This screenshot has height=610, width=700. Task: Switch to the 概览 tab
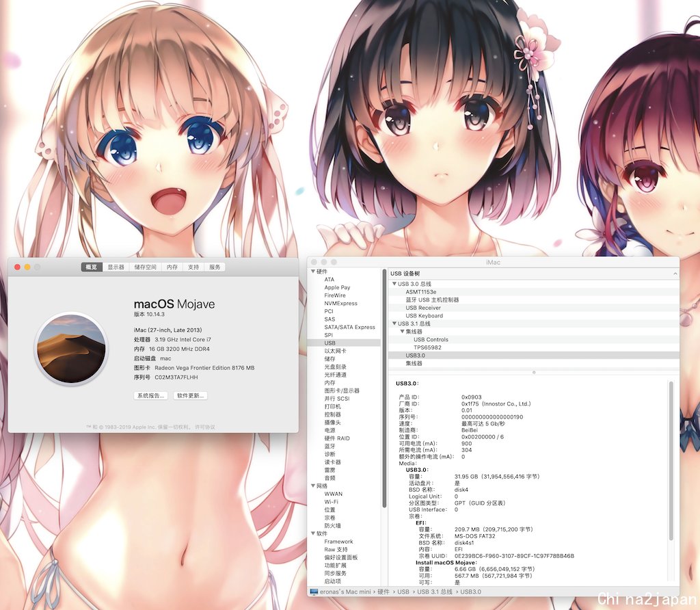point(92,267)
